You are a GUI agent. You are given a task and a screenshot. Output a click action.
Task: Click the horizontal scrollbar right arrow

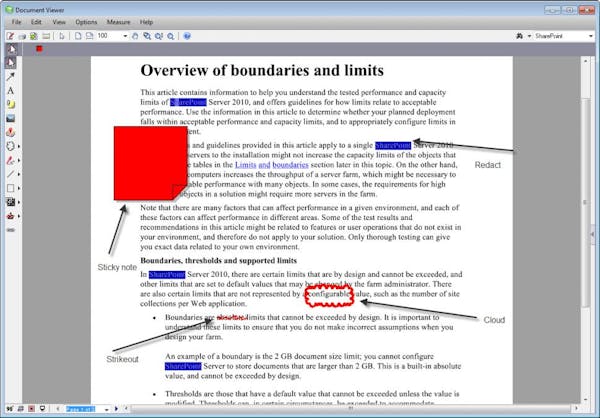point(577,408)
